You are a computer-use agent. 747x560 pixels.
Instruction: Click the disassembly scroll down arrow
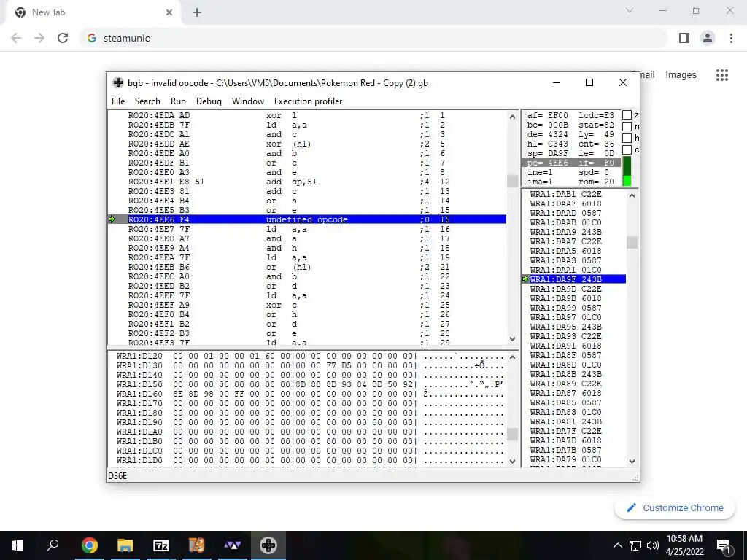point(512,338)
